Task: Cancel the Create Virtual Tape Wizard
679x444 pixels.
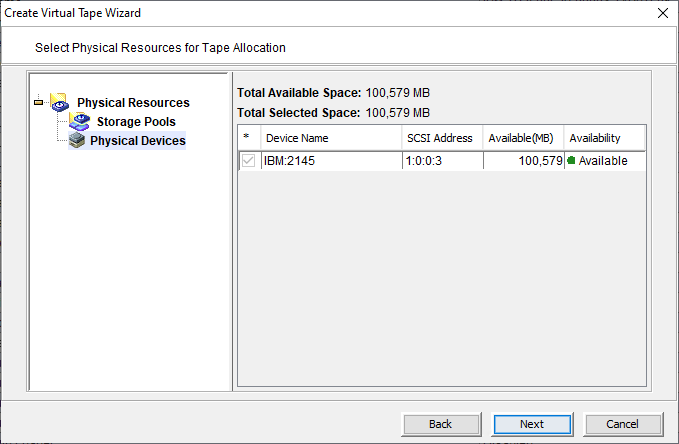Action: coord(623,424)
